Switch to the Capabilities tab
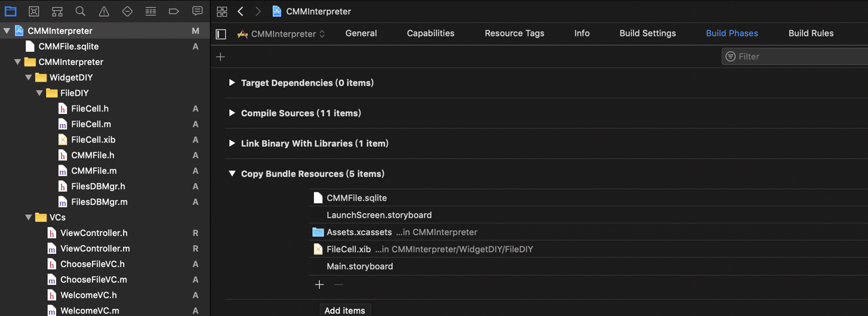Image resolution: width=868 pixels, height=316 pixels. (x=430, y=33)
